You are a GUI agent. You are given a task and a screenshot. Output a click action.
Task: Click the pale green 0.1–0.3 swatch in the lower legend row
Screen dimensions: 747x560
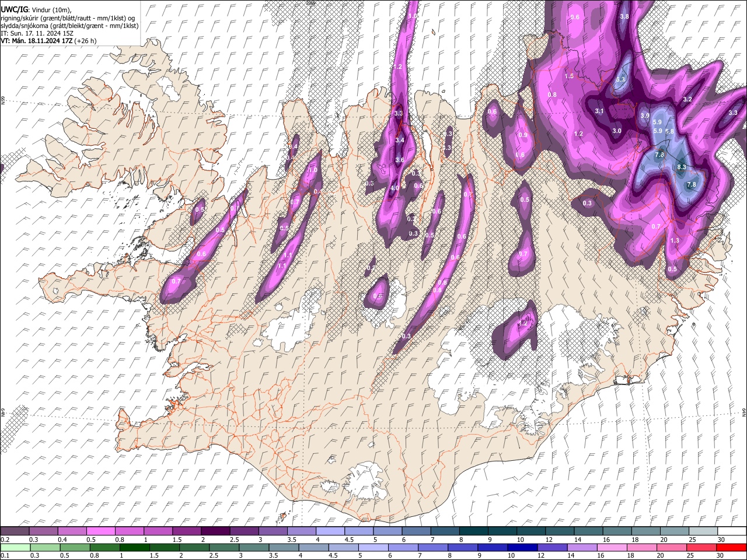tap(15, 547)
